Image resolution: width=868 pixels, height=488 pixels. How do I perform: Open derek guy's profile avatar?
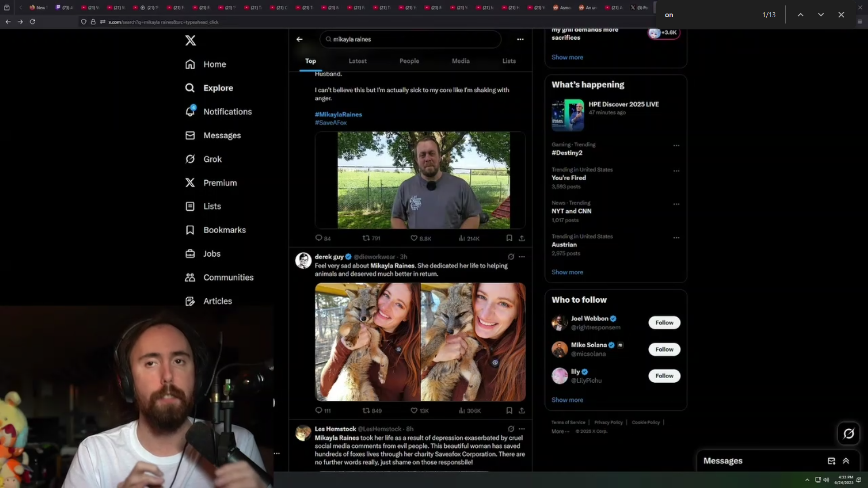click(x=303, y=261)
